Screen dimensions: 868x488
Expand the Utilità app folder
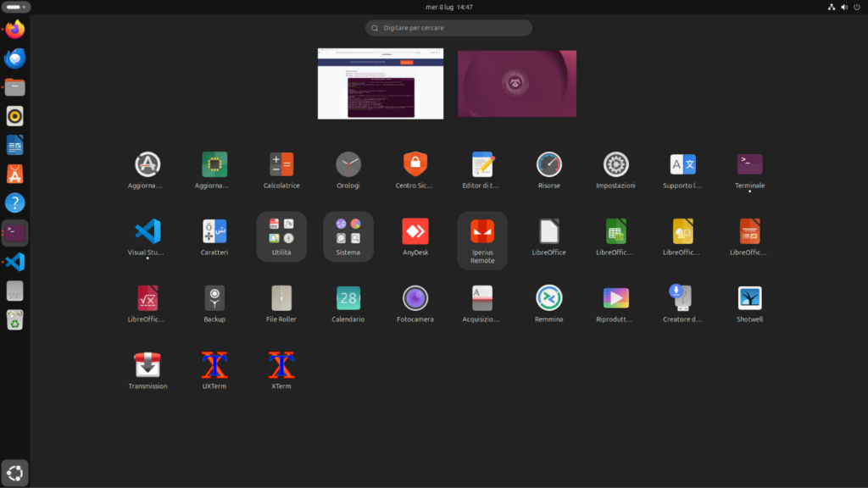(x=281, y=236)
